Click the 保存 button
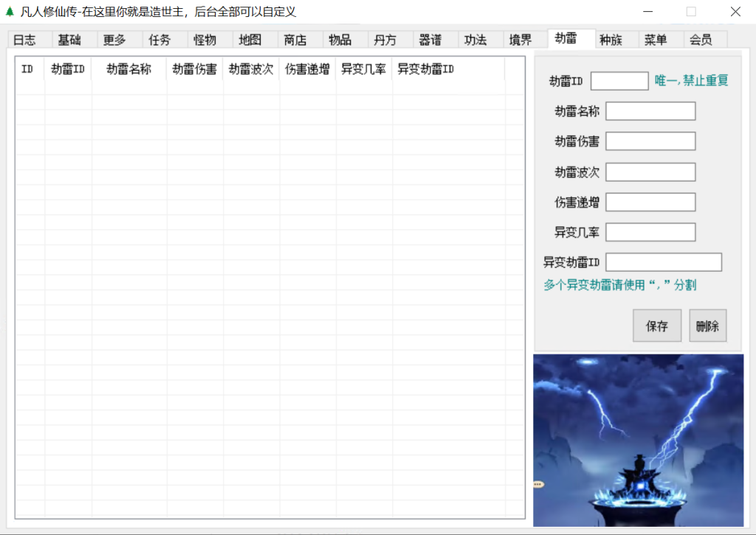Image resolution: width=756 pixels, height=535 pixels. click(x=657, y=326)
